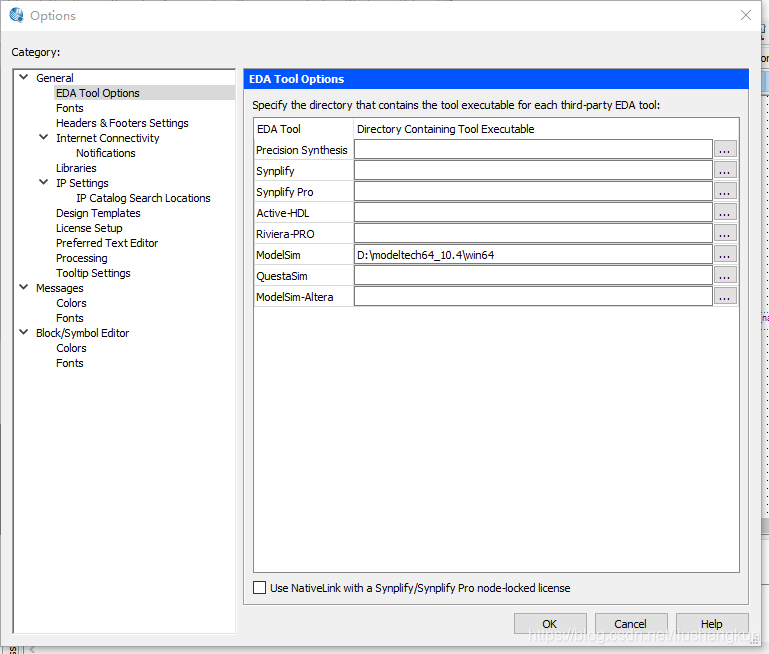The image size is (769, 654).
Task: Browse for Active-HDL directory
Action: click(725, 213)
